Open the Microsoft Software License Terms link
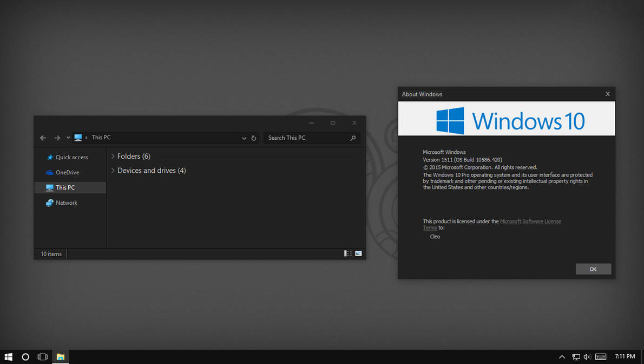644x364 pixels. 531,222
